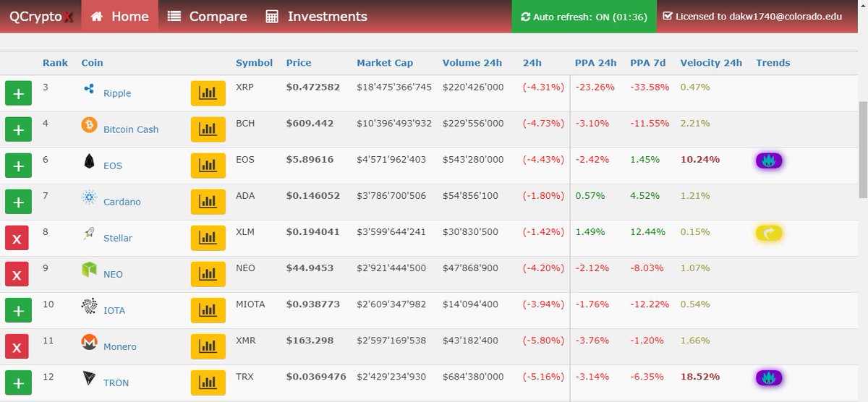The width and height of the screenshot is (868, 402).
Task: Select the MIOTA symbol cell
Action: click(x=250, y=304)
